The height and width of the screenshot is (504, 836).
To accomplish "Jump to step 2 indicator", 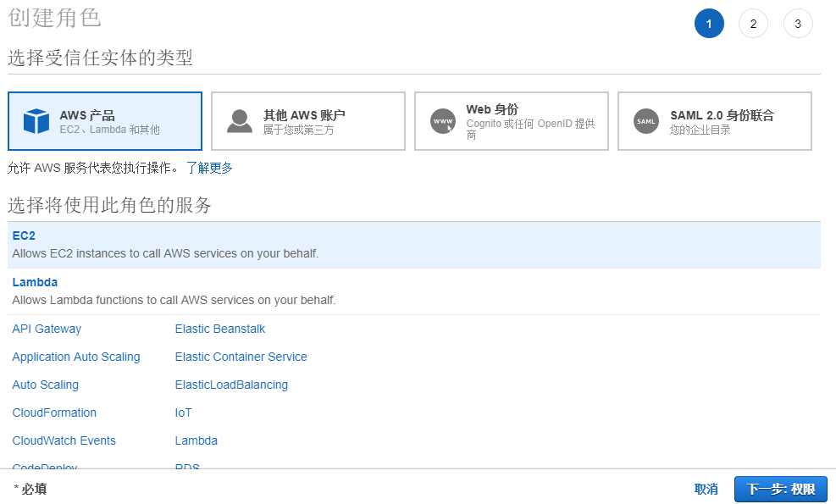I will tap(753, 24).
